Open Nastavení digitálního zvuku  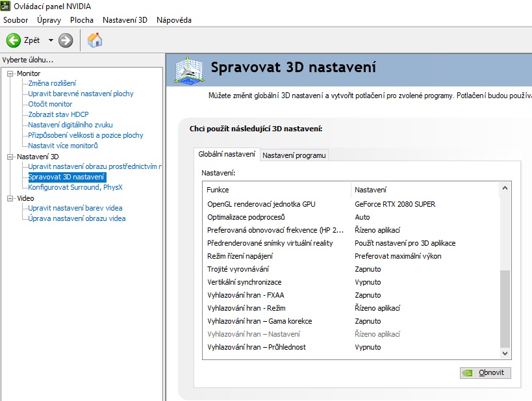pos(70,125)
